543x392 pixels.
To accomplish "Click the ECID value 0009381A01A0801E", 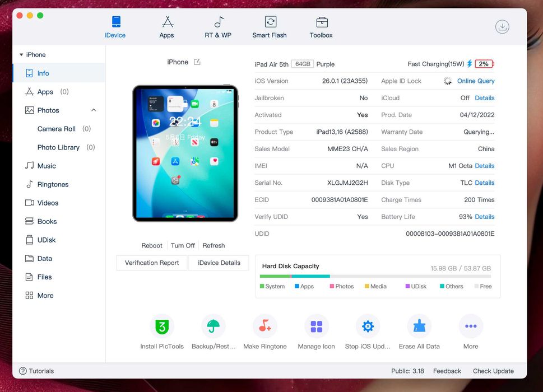I will tap(340, 199).
